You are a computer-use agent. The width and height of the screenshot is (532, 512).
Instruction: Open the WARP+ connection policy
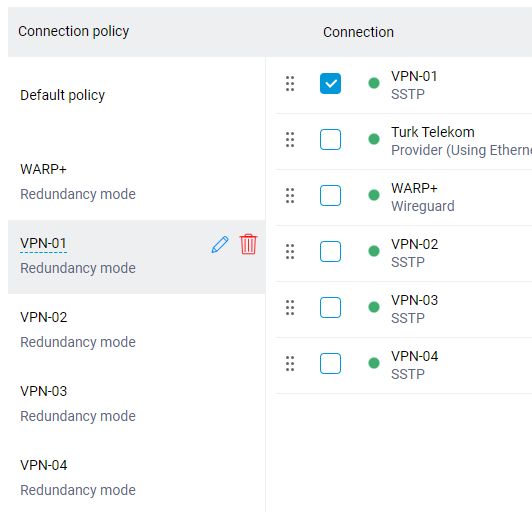136,183
